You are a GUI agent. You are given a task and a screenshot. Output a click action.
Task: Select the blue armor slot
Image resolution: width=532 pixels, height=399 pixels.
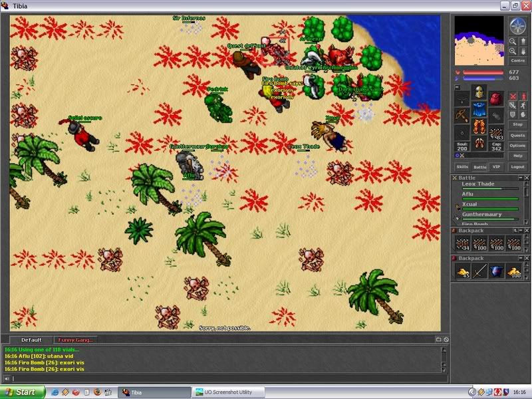(479, 108)
